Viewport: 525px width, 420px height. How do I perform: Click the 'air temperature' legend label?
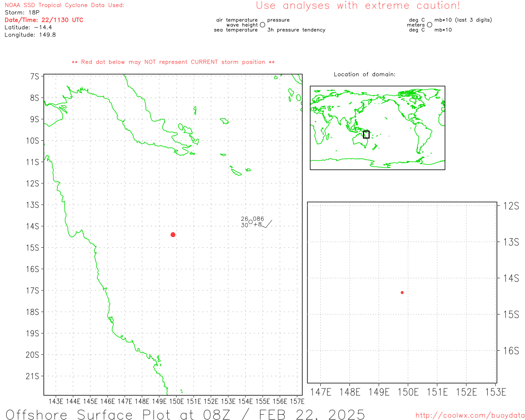point(237,20)
